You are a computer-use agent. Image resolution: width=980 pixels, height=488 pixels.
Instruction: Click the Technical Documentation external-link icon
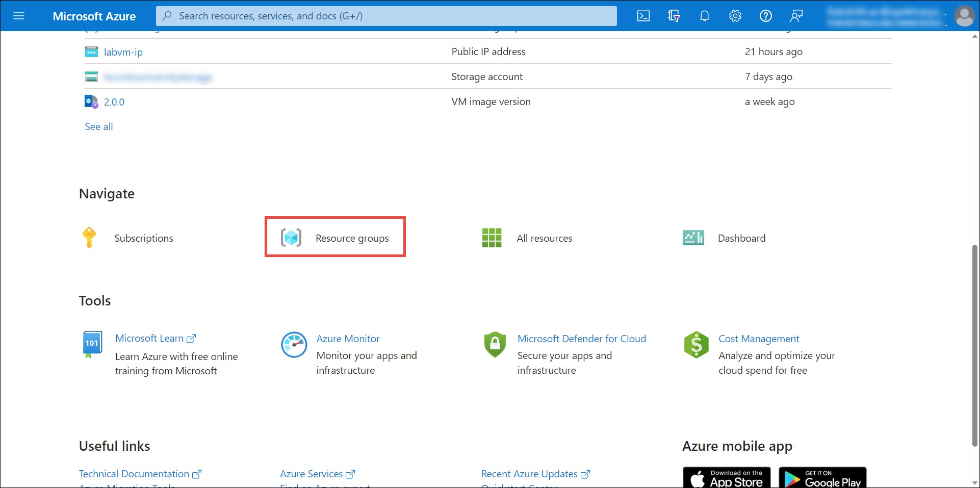pyautogui.click(x=197, y=474)
